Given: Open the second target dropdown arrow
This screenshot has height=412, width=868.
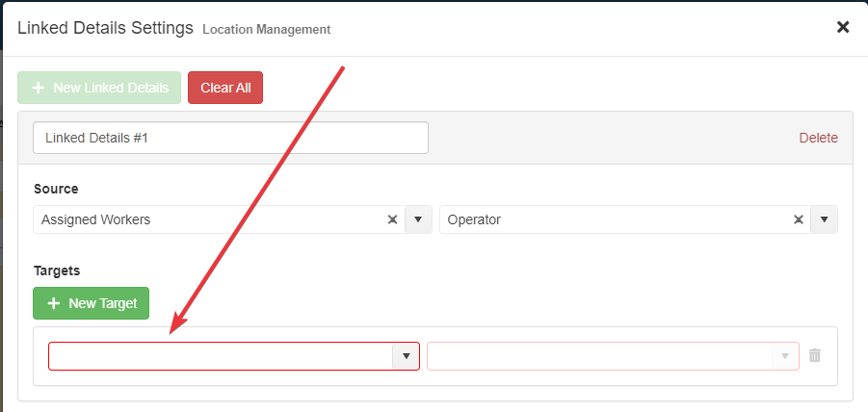Looking at the screenshot, I should [x=786, y=356].
